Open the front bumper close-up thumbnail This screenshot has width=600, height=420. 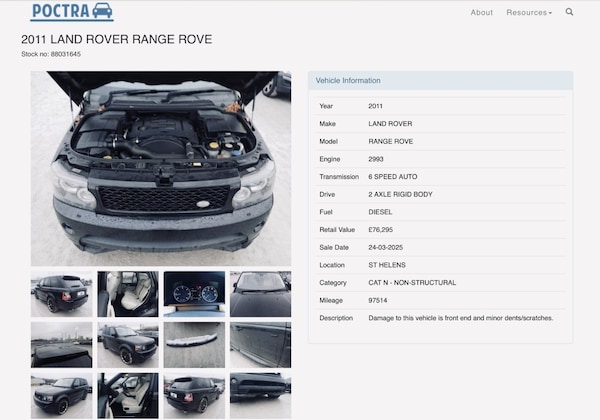coord(260,395)
